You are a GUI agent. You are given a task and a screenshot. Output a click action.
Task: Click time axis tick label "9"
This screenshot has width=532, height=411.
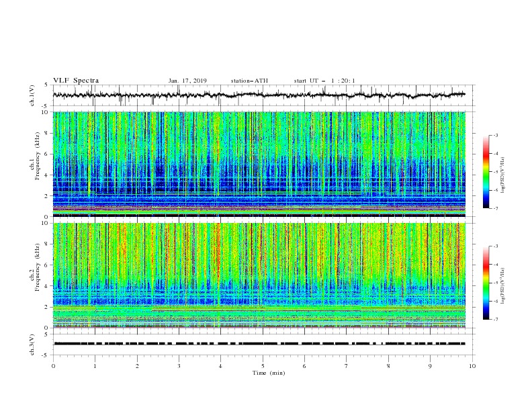430,366
